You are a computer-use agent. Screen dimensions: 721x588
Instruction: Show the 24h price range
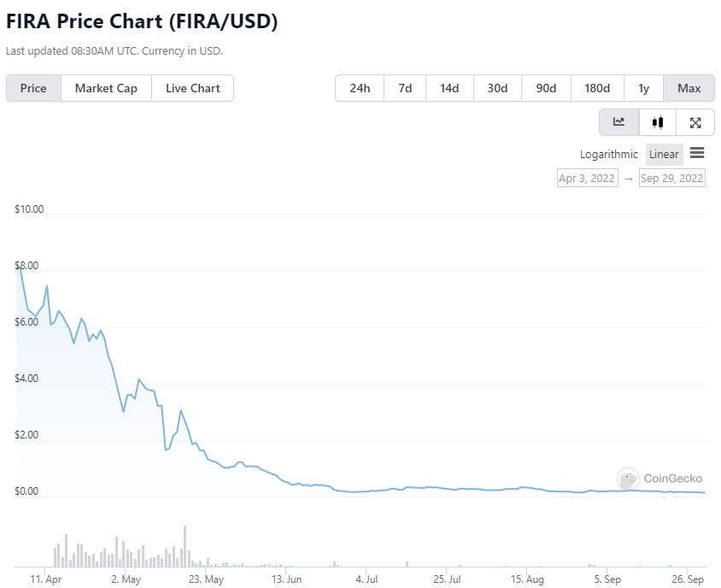(360, 88)
